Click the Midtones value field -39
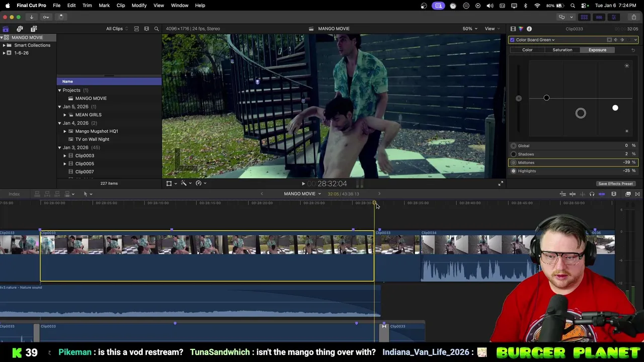The width and height of the screenshot is (644, 362). (x=626, y=162)
